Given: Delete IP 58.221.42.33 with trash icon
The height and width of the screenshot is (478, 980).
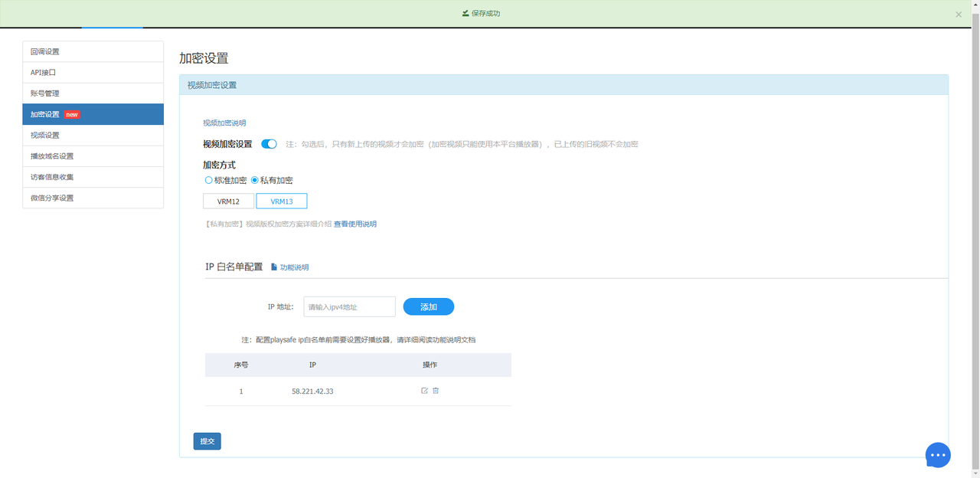Looking at the screenshot, I should [x=436, y=391].
